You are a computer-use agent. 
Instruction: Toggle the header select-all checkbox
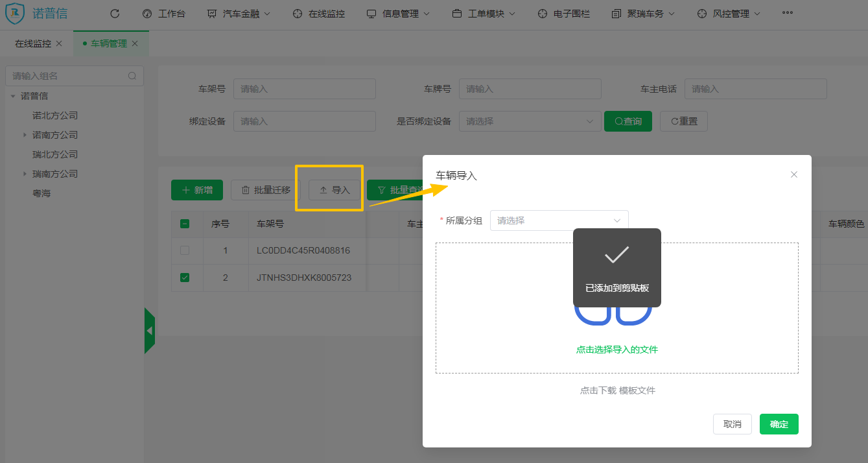click(185, 224)
